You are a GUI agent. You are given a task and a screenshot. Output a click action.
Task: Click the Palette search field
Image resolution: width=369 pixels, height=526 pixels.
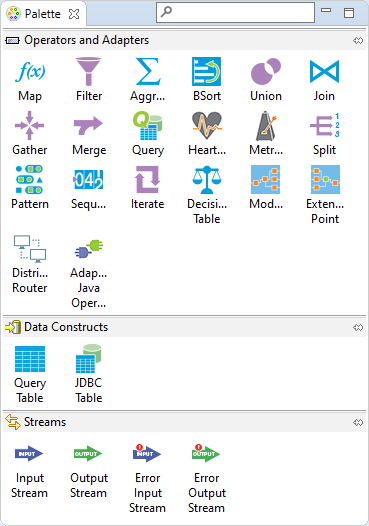(x=235, y=12)
